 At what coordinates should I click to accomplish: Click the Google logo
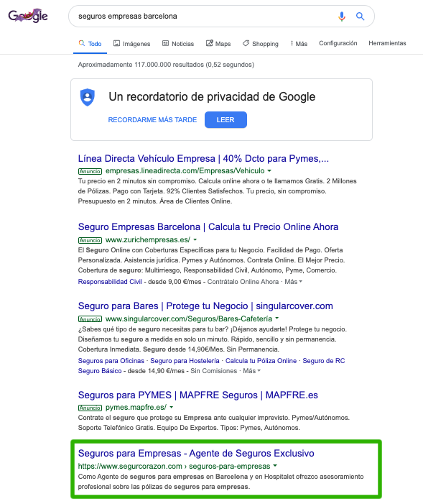point(28,16)
